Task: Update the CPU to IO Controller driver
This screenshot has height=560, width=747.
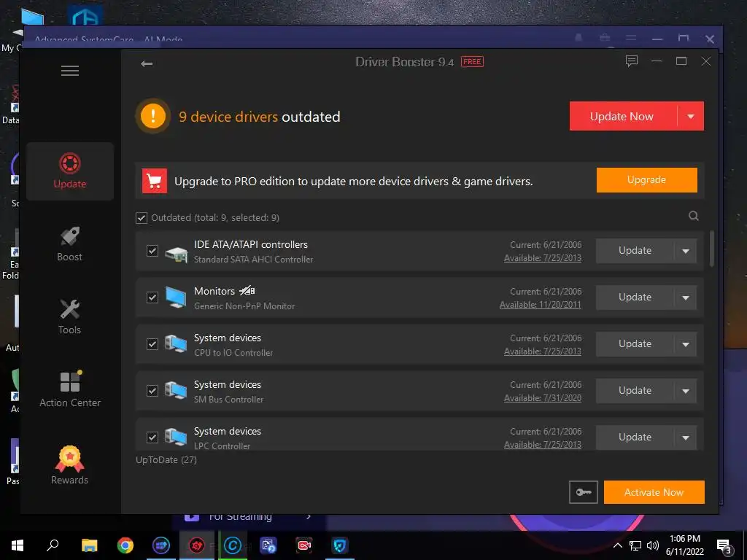Action: point(635,344)
